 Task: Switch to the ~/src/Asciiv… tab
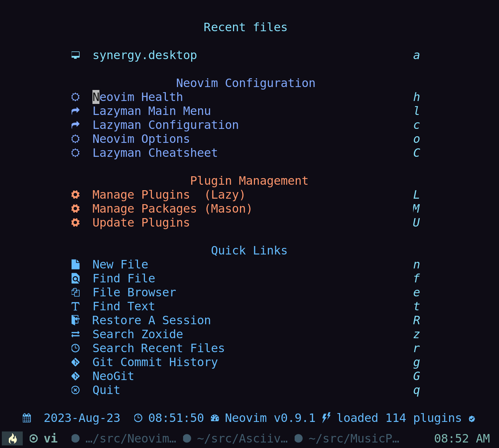pyautogui.click(x=236, y=438)
